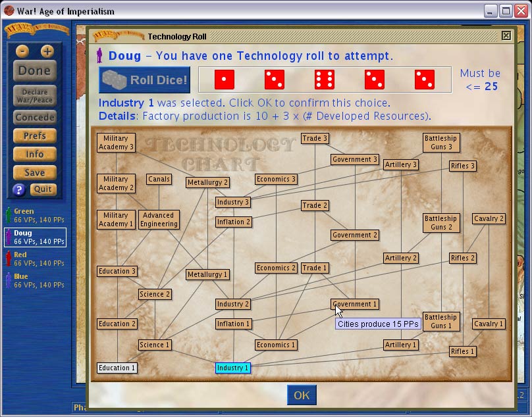Viewport: 532px width, 417px height.
Task: Select the Blue player entry
Action: point(34,281)
